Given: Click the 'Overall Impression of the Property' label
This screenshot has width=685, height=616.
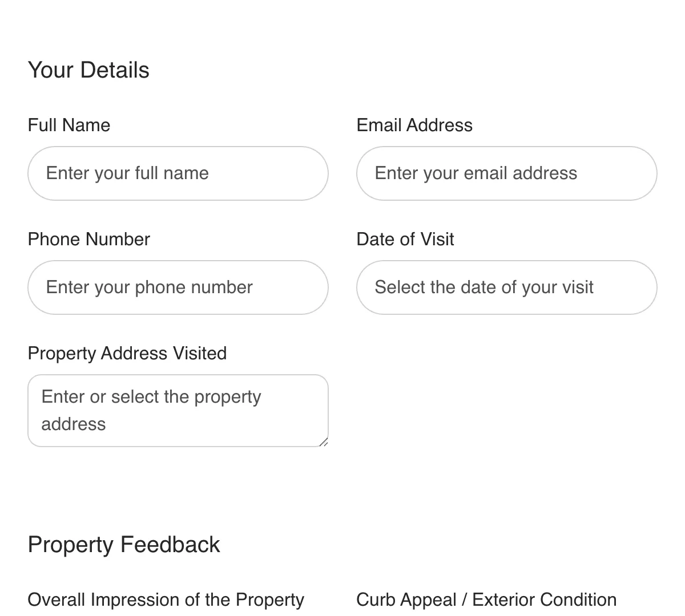Looking at the screenshot, I should 166,599.
